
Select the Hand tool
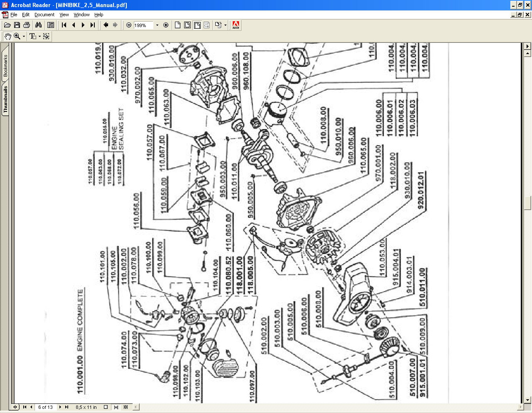(x=7, y=36)
